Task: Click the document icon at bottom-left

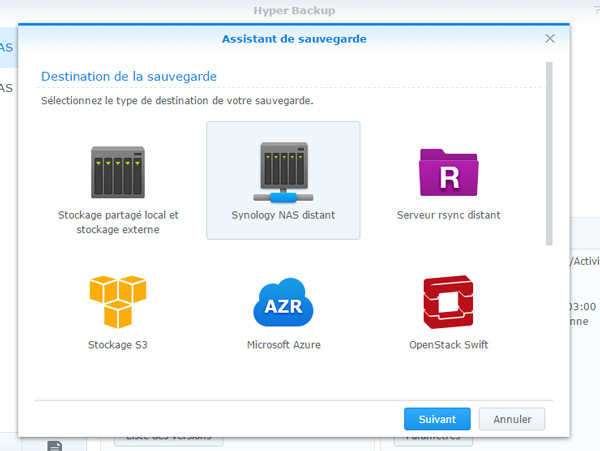Action: 55,445
